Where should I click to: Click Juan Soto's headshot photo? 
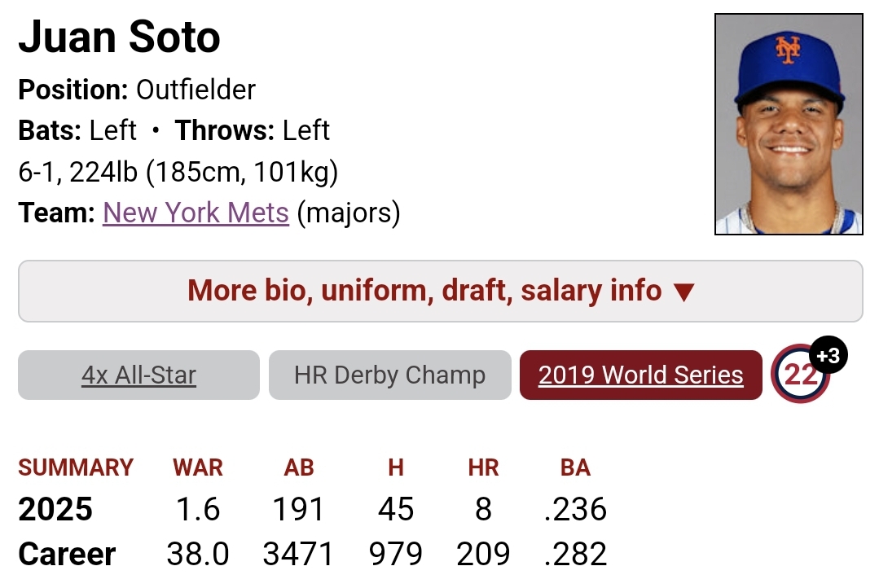789,124
